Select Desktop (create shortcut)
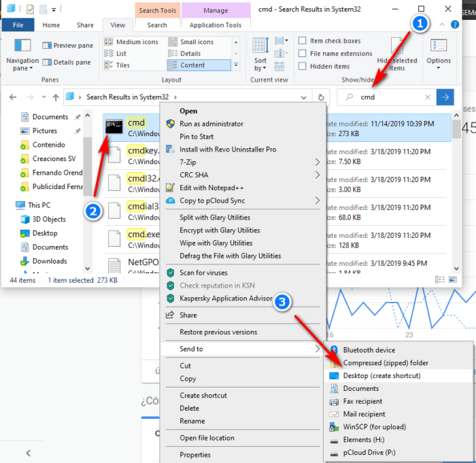476x463 pixels. (x=398, y=375)
